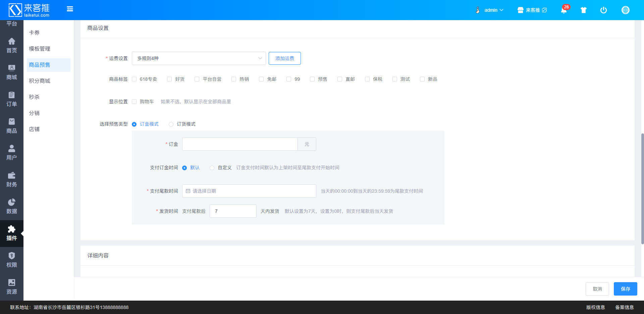Check the 好货 tag checkbox
Viewport: 644px width, 314px height.
(x=169, y=79)
